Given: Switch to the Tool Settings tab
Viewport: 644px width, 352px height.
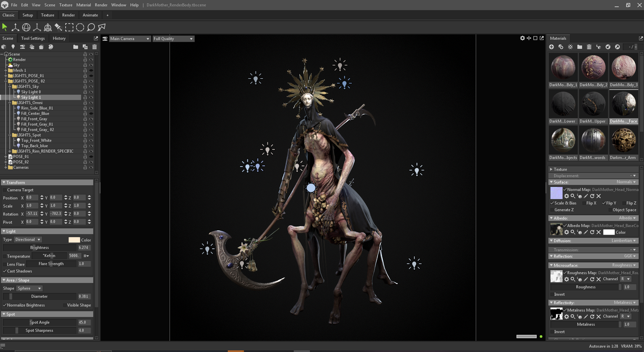Looking at the screenshot, I should coord(33,38).
